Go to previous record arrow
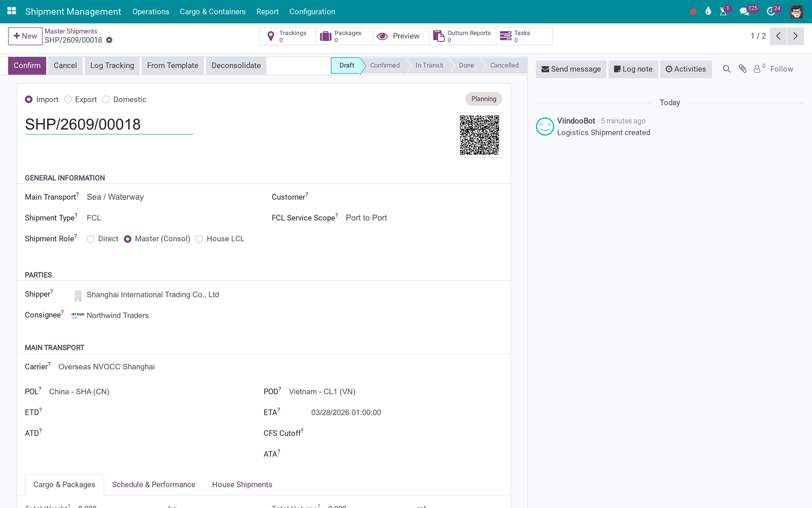The height and width of the screenshot is (508, 812). click(778, 36)
